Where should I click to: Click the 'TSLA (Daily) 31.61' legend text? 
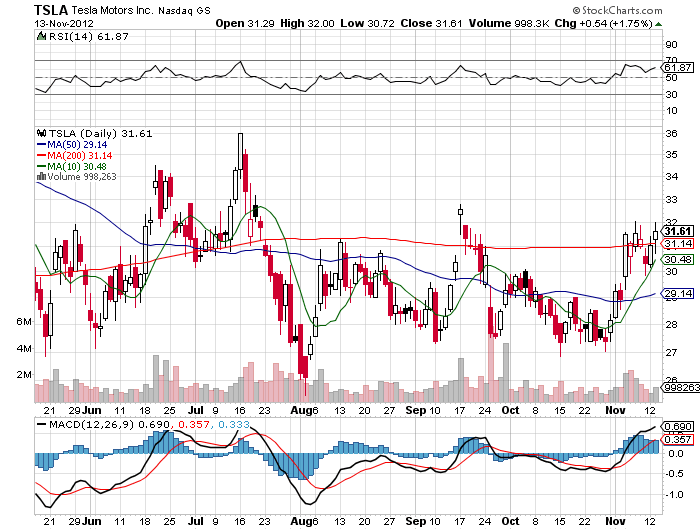pyautogui.click(x=100, y=133)
